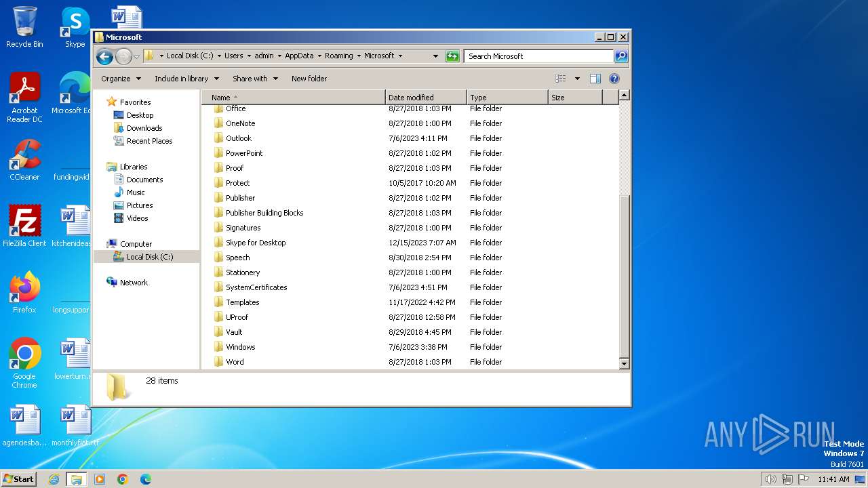
Task: Select Local Disk (C:) in navigation pane
Action: (x=149, y=257)
